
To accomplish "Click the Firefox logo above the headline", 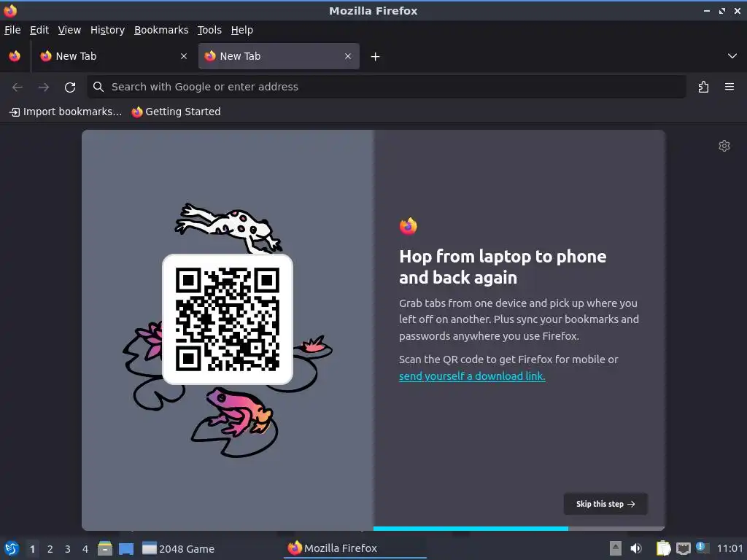I will [409, 226].
